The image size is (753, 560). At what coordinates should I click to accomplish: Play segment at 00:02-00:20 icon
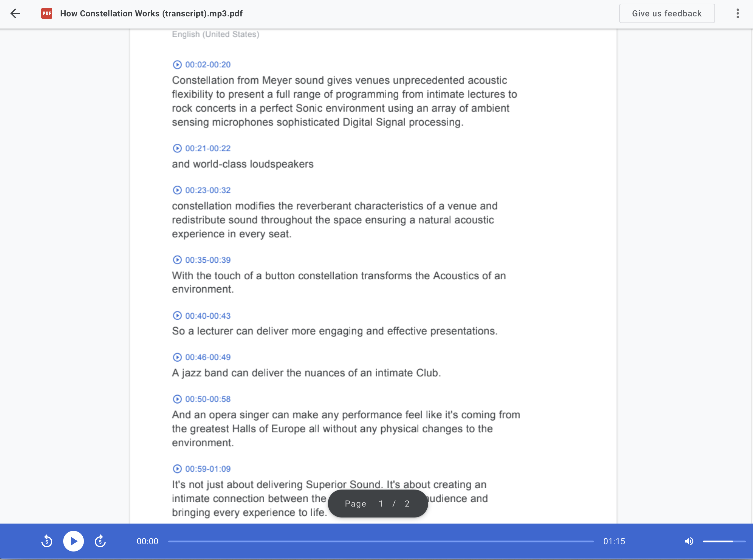(177, 64)
